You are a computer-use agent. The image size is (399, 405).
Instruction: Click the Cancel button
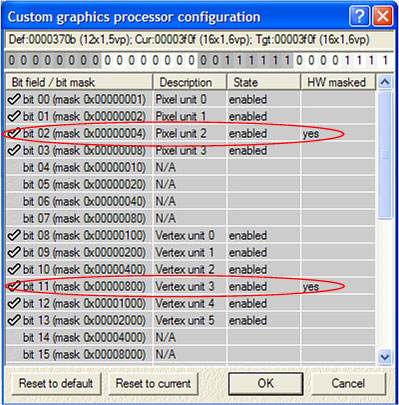coord(348,383)
